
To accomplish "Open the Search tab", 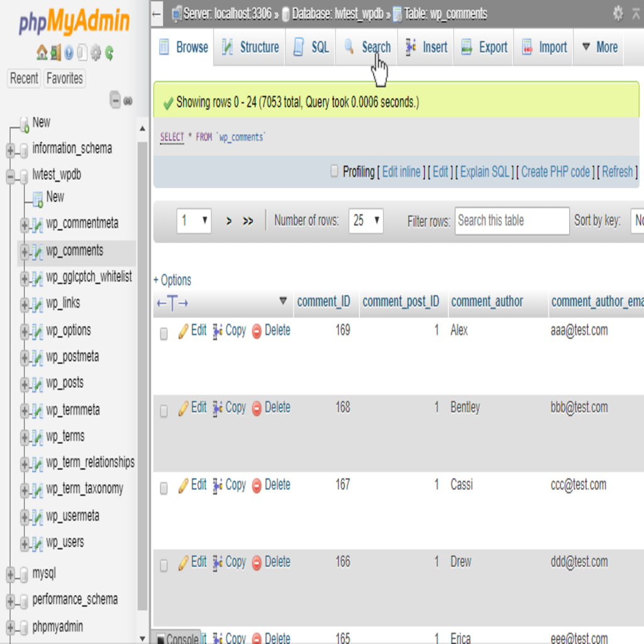I will click(x=367, y=47).
